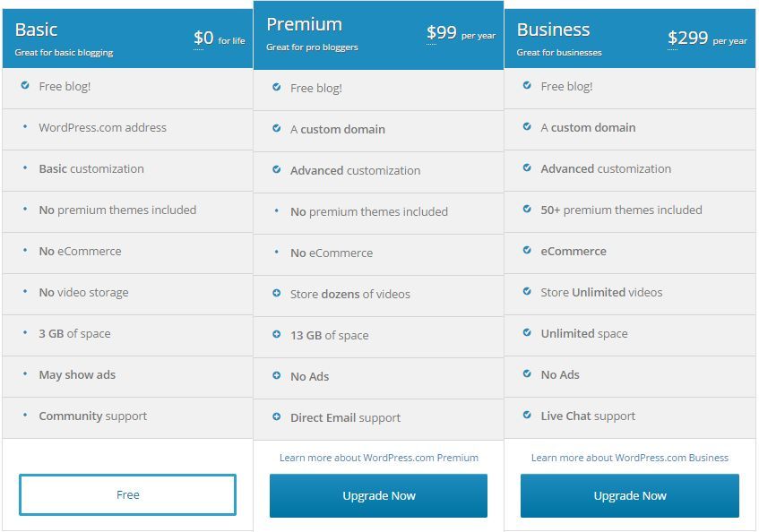Click plus icon beside Premium No Ads

(x=276, y=375)
